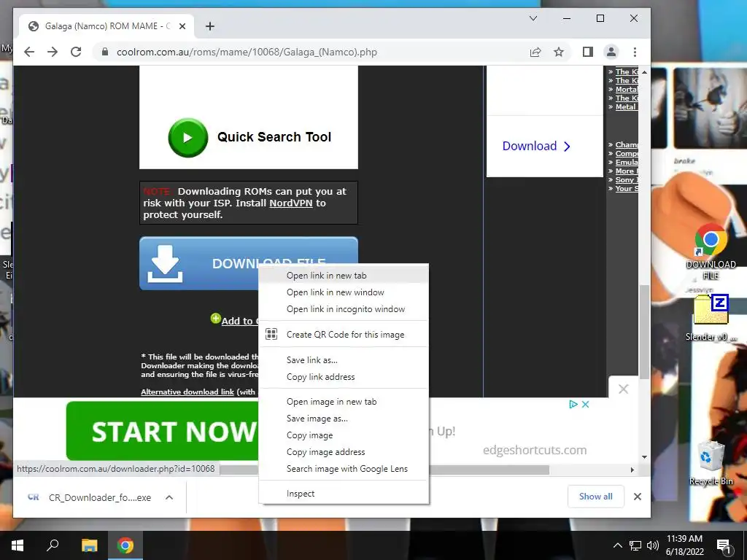The height and width of the screenshot is (560, 747).
Task: Click the network tray icon
Action: (635, 545)
